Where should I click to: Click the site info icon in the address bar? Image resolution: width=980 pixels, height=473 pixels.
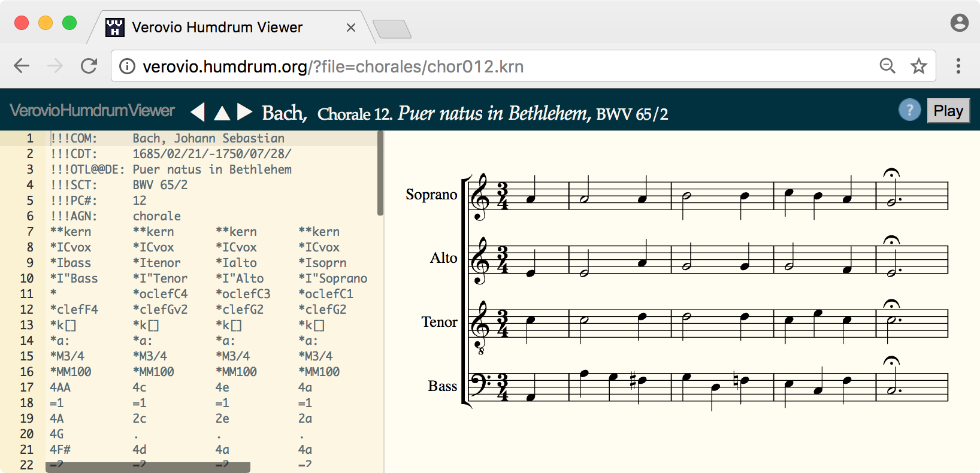(x=127, y=66)
